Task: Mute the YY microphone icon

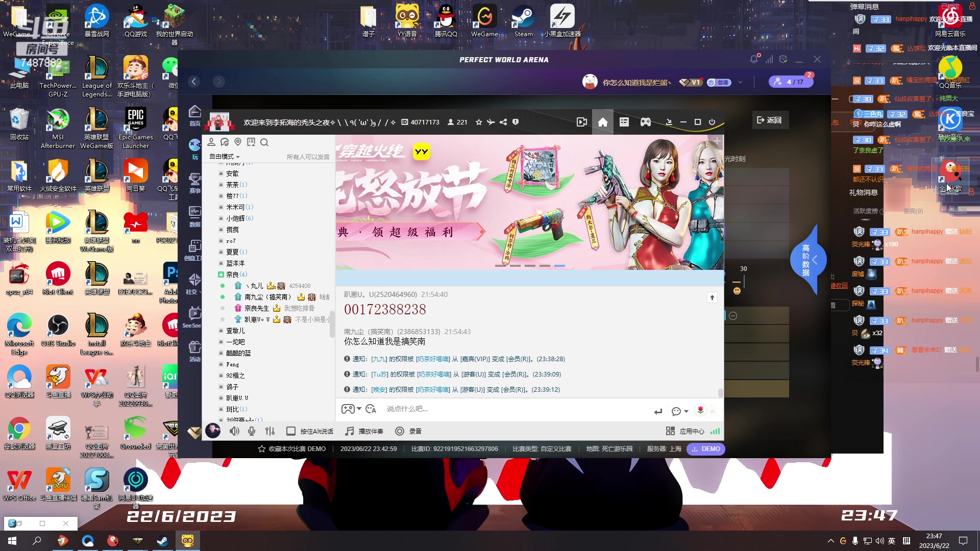Action: tap(252, 431)
